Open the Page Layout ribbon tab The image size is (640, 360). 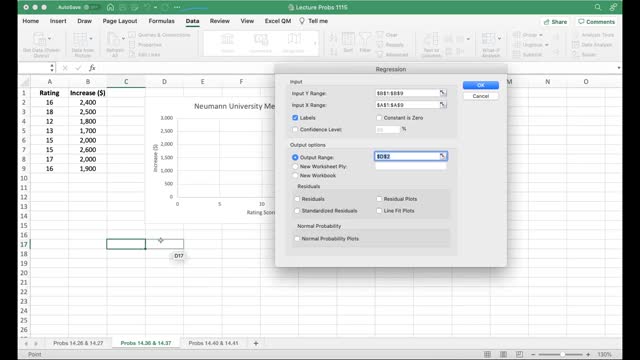coord(120,21)
